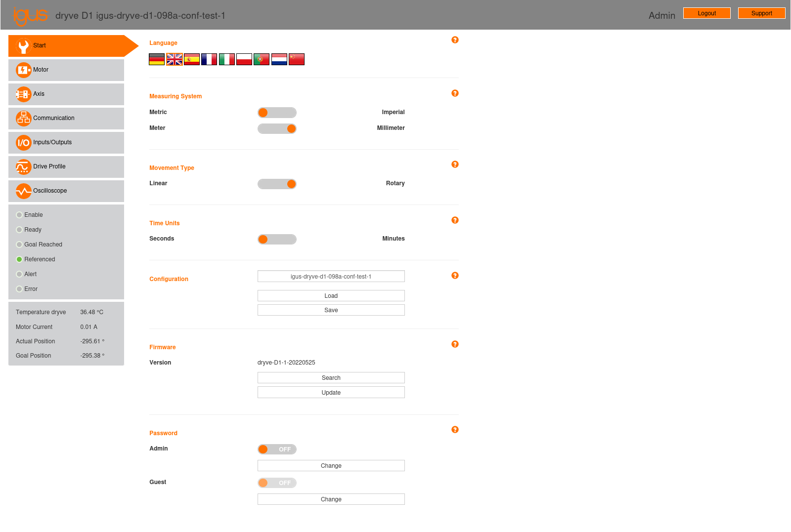Select the Netherlands flag language icon
The image size is (791, 532).
click(279, 59)
